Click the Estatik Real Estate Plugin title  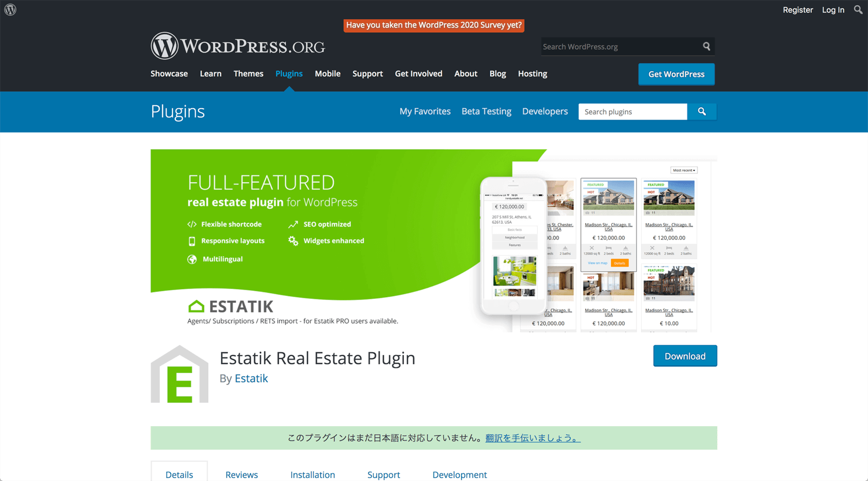tap(317, 358)
